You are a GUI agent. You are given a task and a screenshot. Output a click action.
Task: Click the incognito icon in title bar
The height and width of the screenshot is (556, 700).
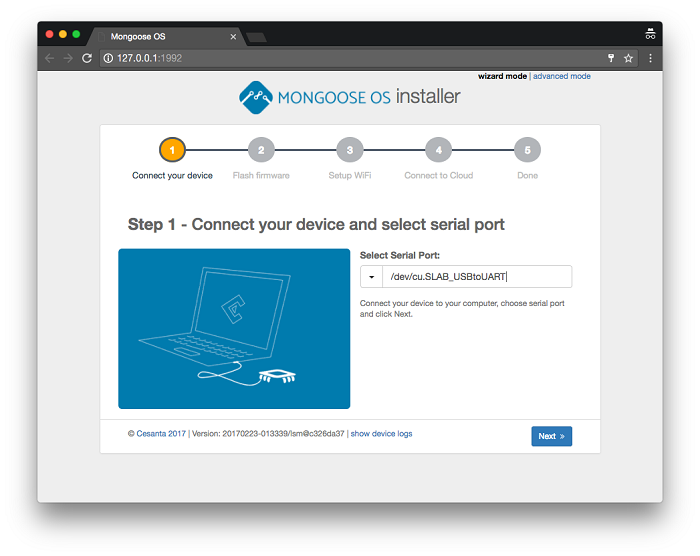pyautogui.click(x=650, y=34)
